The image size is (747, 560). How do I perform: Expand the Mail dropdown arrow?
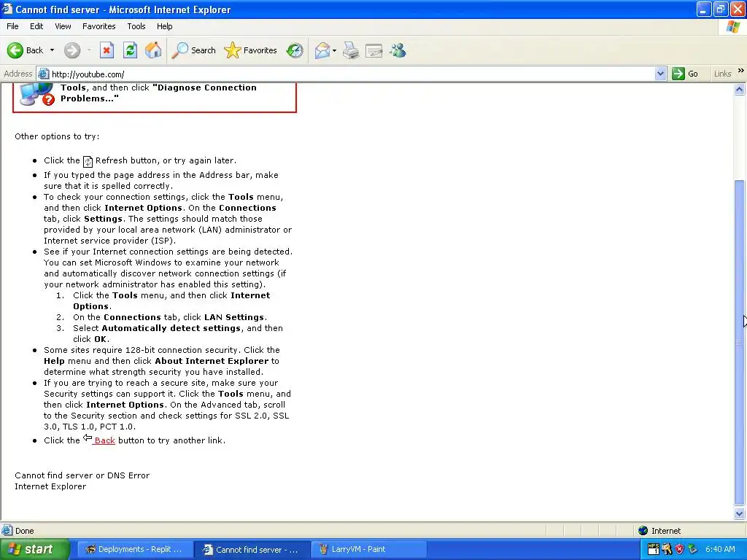[334, 50]
